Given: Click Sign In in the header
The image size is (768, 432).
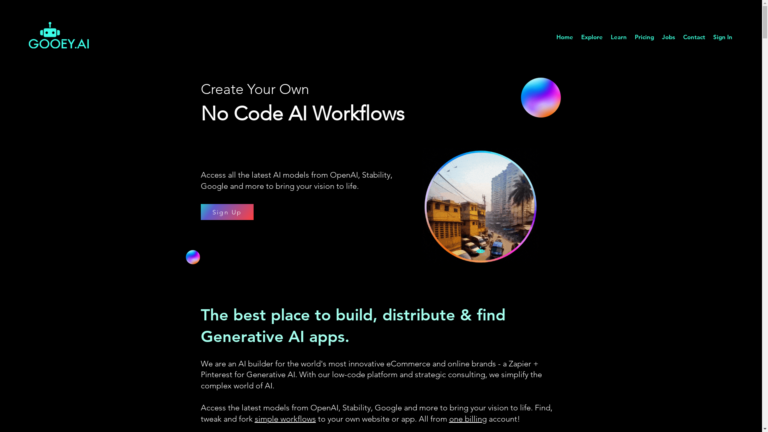Looking at the screenshot, I should click(x=722, y=37).
